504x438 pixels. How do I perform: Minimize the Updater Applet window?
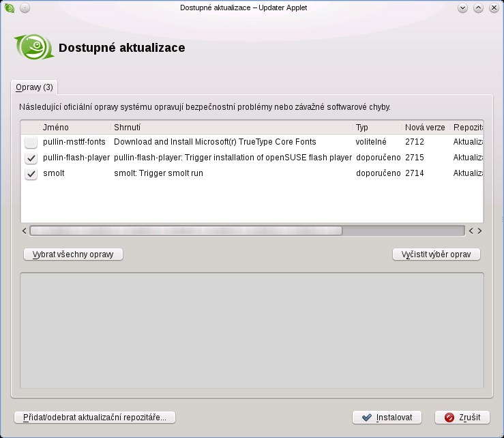(x=463, y=8)
